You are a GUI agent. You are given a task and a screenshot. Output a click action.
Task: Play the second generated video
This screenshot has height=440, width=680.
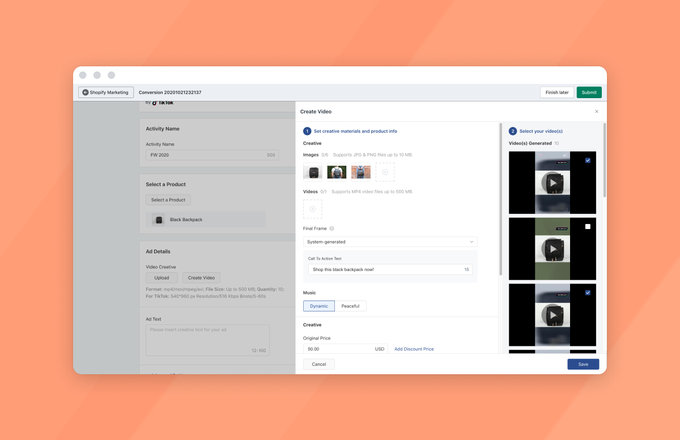[x=552, y=249]
